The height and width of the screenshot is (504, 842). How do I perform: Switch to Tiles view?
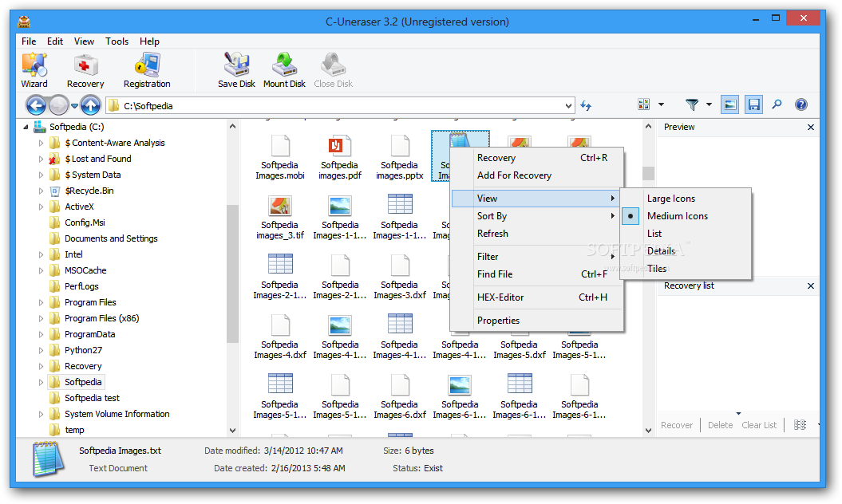686,269
